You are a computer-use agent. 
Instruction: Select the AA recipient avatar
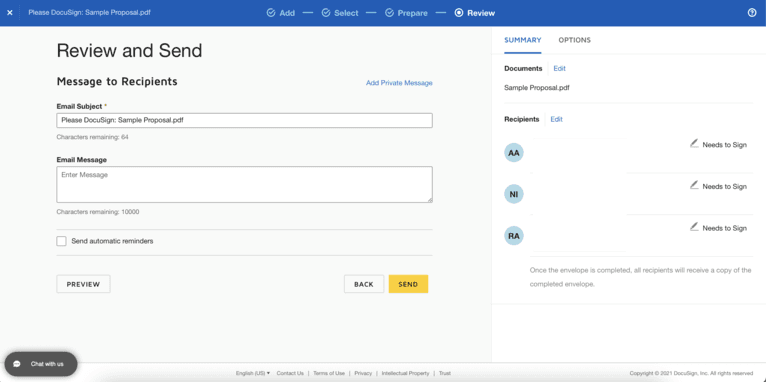click(x=514, y=153)
